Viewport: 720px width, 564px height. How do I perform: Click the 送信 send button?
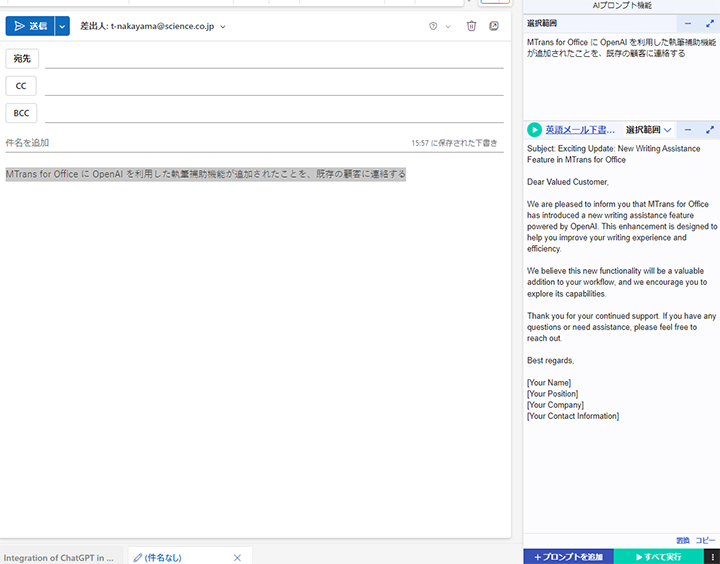tap(30, 26)
